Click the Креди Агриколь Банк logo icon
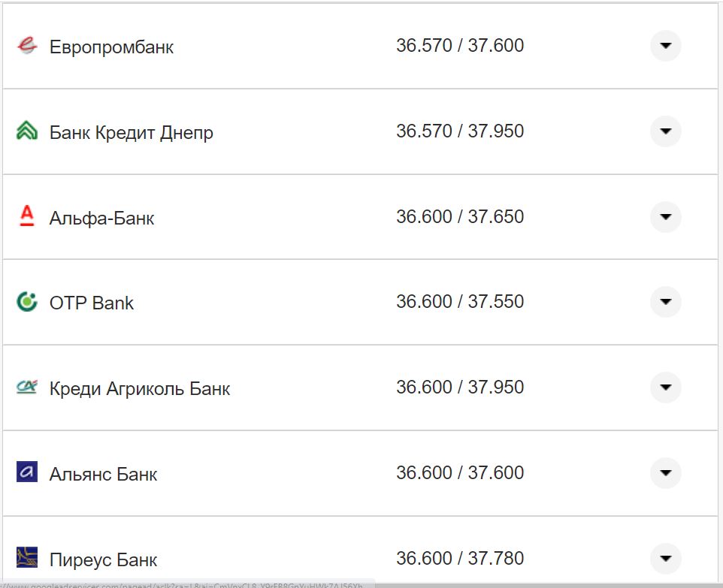The height and width of the screenshot is (588, 723). 27,388
